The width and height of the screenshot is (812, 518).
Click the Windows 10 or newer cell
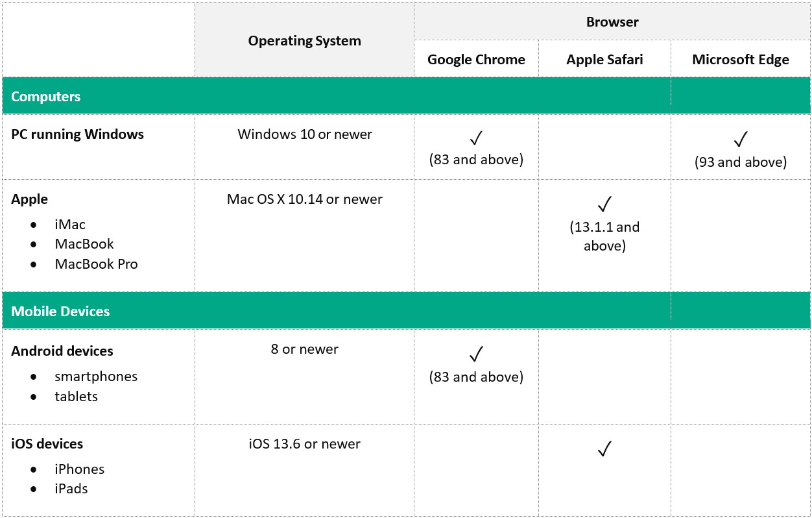305,134
